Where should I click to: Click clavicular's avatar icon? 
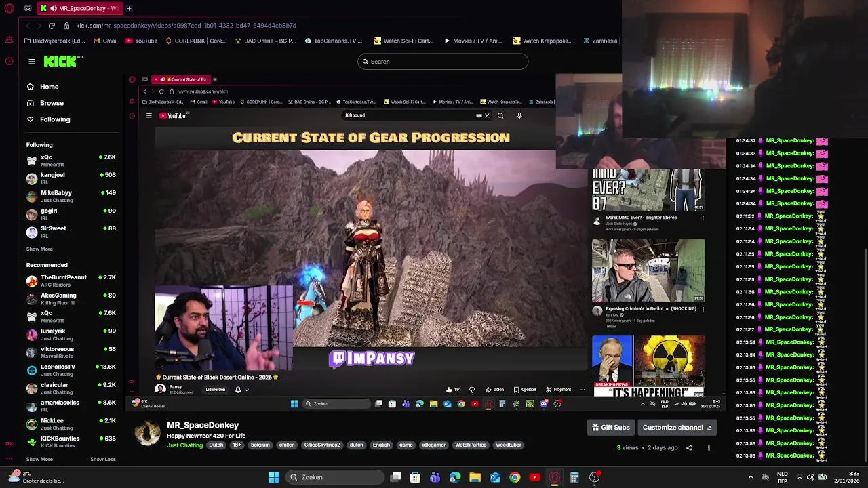[x=32, y=388]
